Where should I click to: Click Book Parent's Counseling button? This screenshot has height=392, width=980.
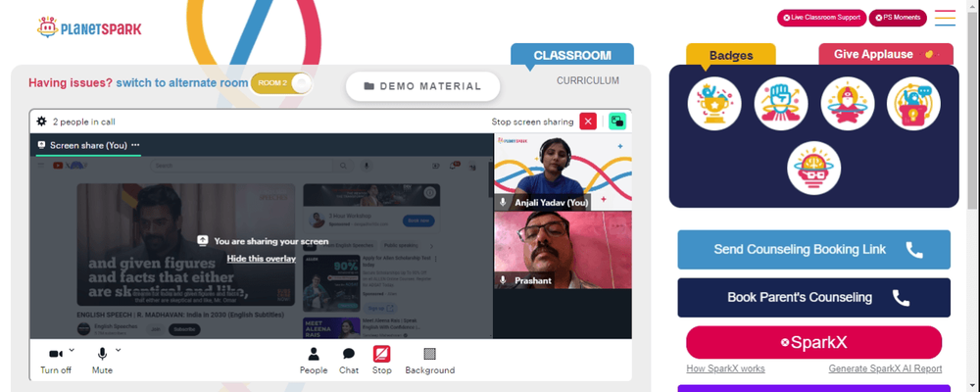tap(813, 298)
